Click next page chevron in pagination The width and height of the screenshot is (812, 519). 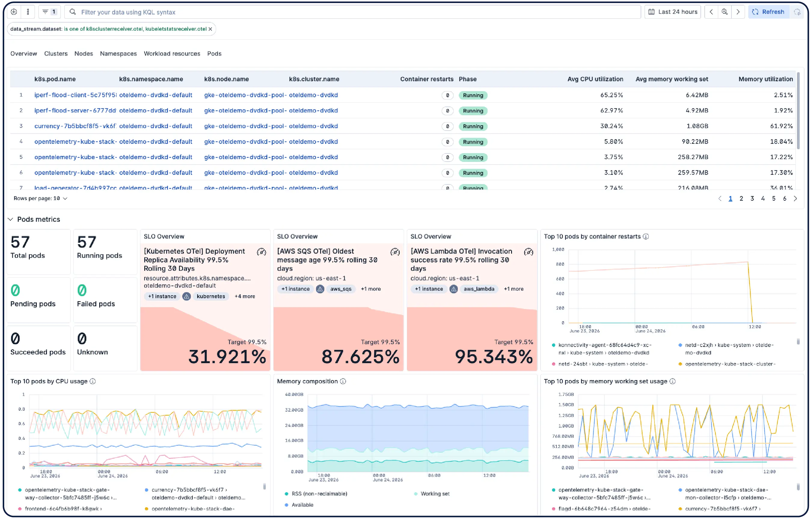(x=795, y=199)
